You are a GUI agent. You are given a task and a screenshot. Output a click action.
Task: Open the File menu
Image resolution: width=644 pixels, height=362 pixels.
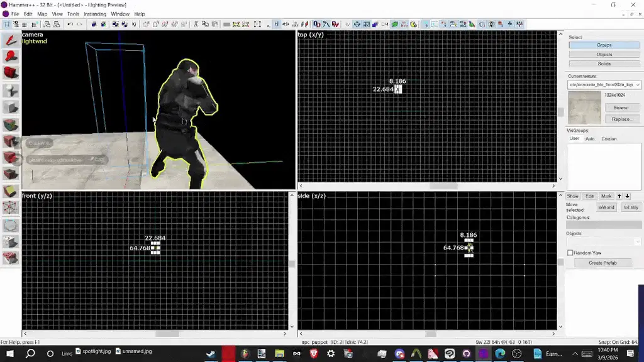point(15,14)
